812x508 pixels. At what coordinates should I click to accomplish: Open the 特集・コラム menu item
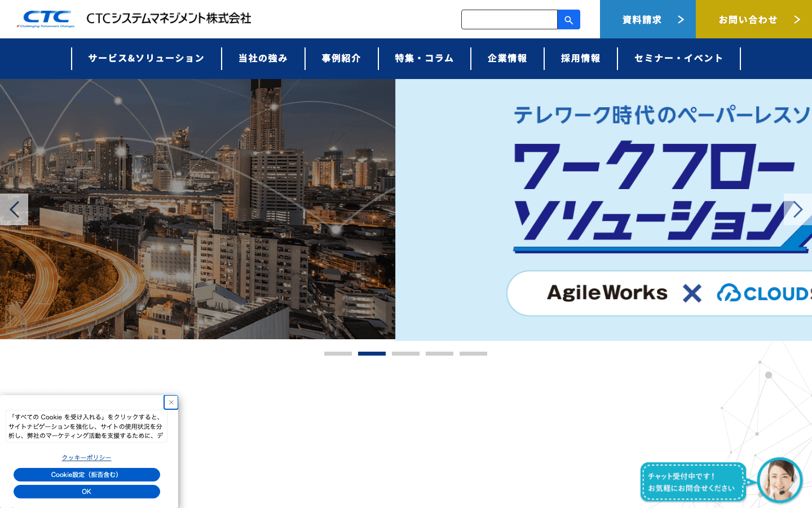[x=425, y=59]
